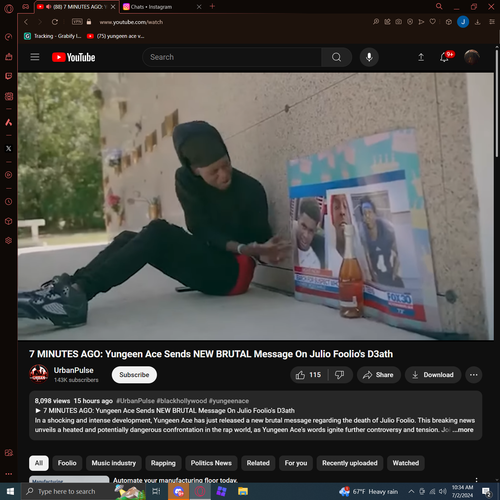The image size is (500, 500).
Task: Reload the page
Action: (55, 22)
